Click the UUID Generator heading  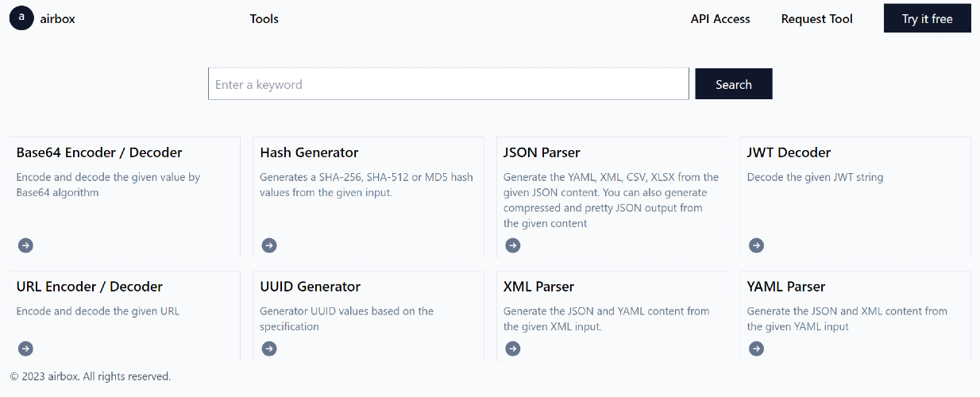(x=310, y=287)
